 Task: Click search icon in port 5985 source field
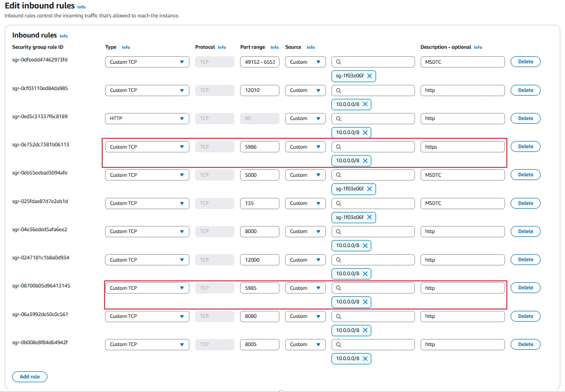(339, 288)
